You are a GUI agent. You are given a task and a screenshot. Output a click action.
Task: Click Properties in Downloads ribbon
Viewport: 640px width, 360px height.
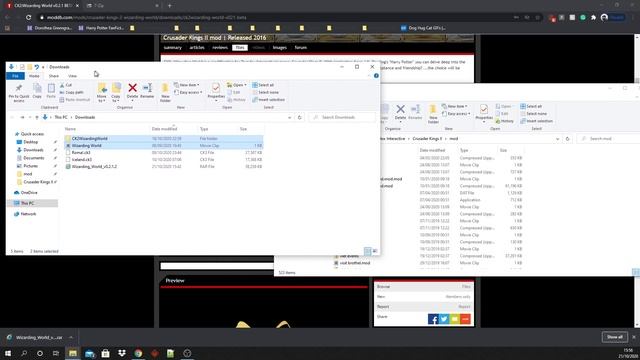coord(216,91)
